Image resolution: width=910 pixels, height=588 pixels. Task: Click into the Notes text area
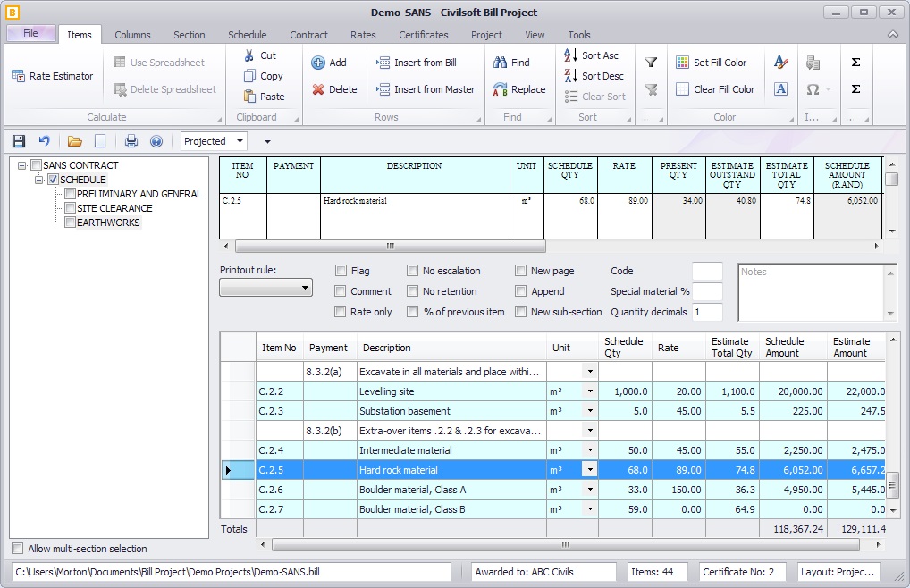(812, 291)
